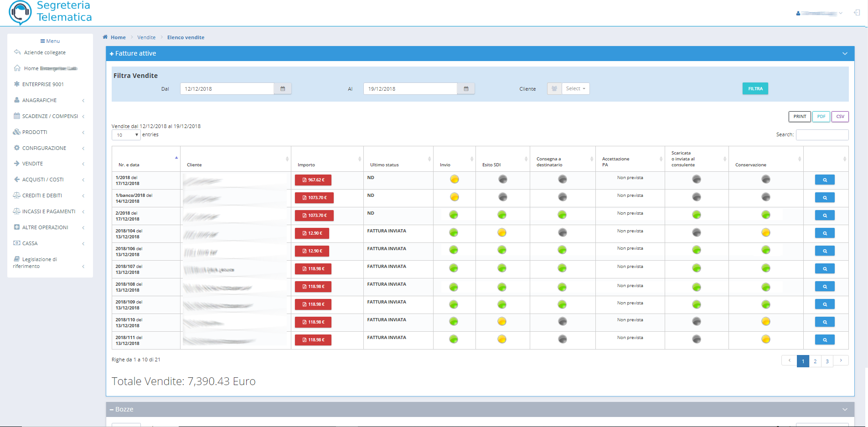Click the Cliente users icon beside Select
868x427 pixels.
[554, 89]
